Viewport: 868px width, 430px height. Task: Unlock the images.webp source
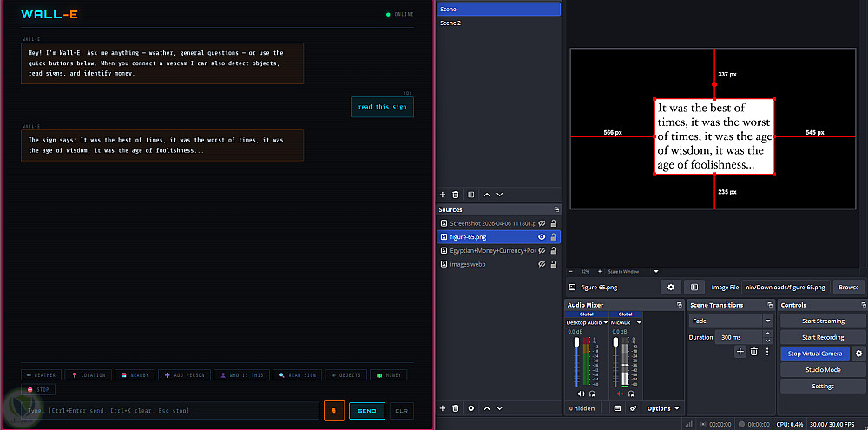click(554, 264)
